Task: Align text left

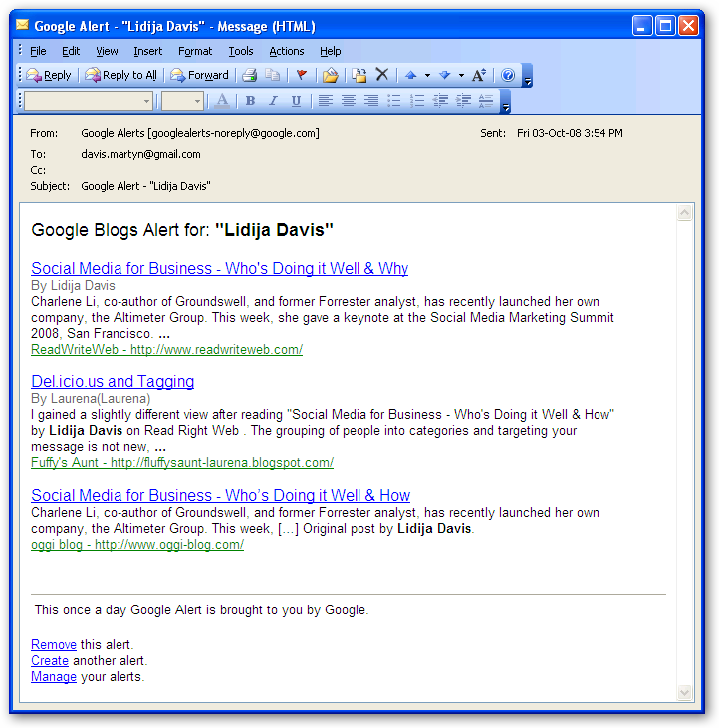Action: coord(326,101)
